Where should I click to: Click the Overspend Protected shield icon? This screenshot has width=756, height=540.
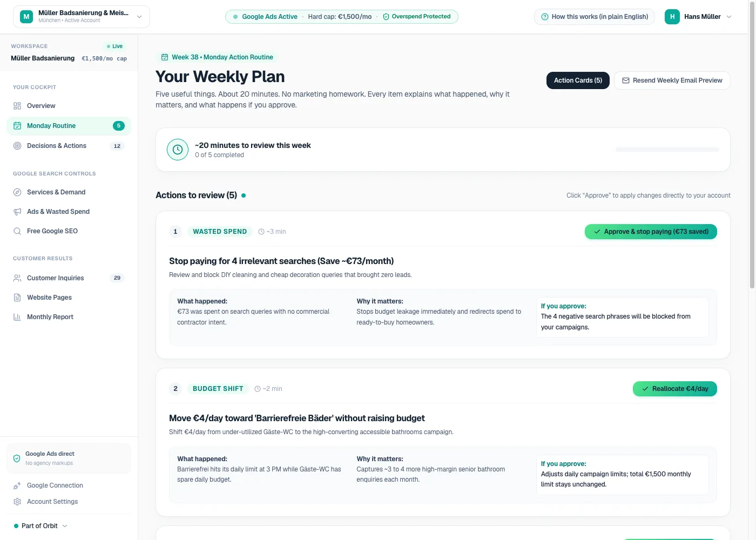click(386, 17)
